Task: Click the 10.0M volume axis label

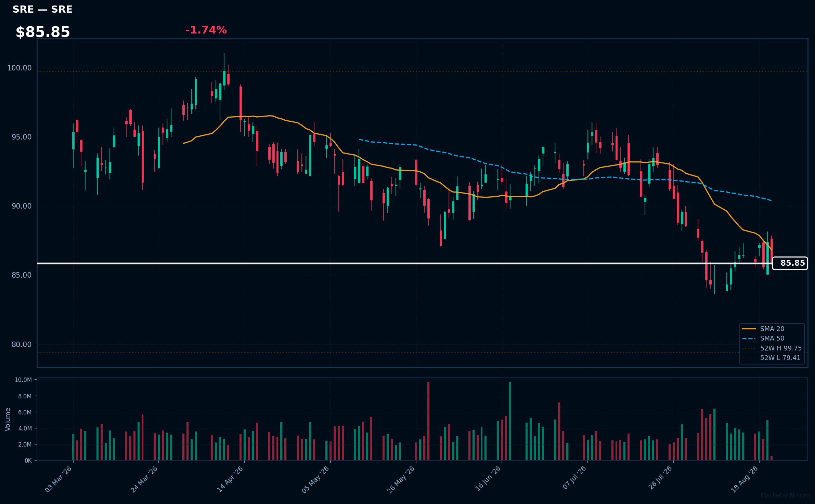Action: click(x=23, y=380)
